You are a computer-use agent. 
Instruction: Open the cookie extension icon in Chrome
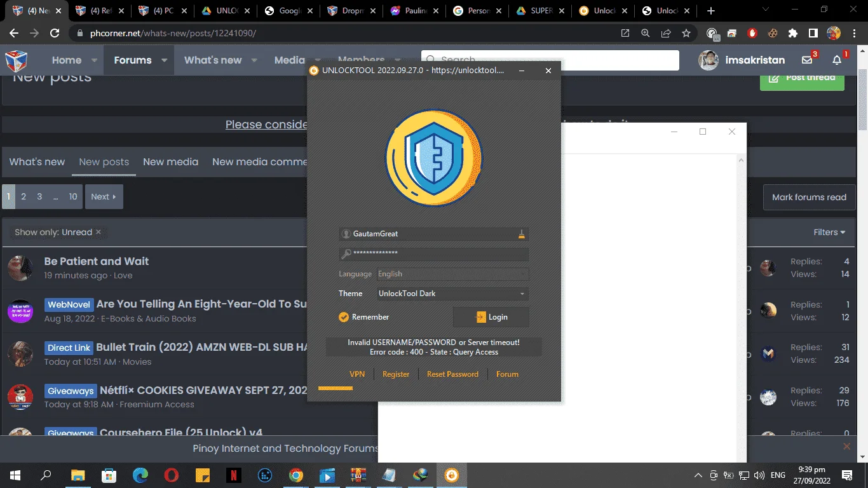pos(773,33)
